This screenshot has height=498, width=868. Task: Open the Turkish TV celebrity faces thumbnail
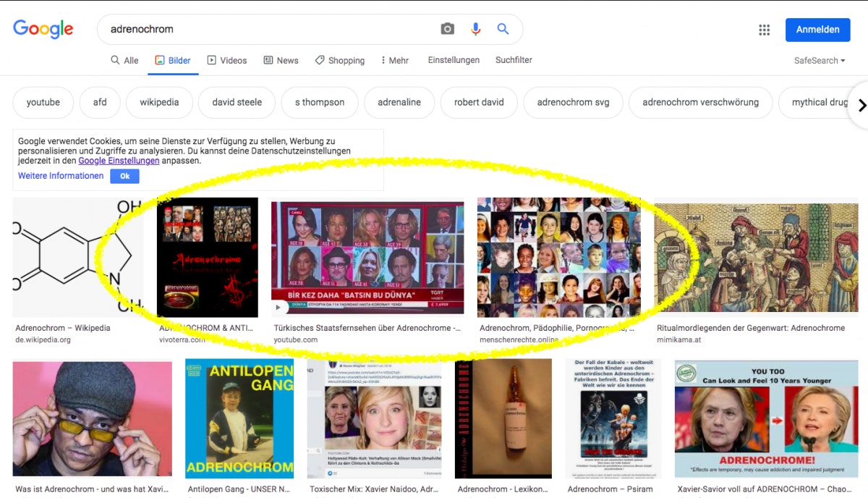367,259
